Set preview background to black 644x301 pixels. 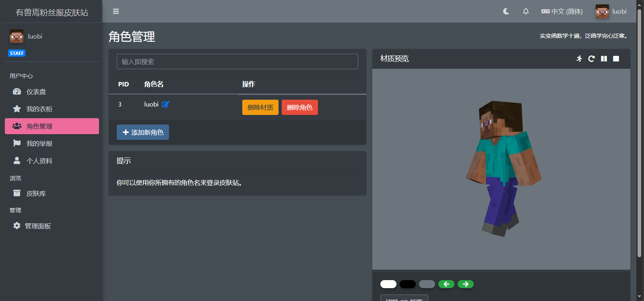click(408, 284)
